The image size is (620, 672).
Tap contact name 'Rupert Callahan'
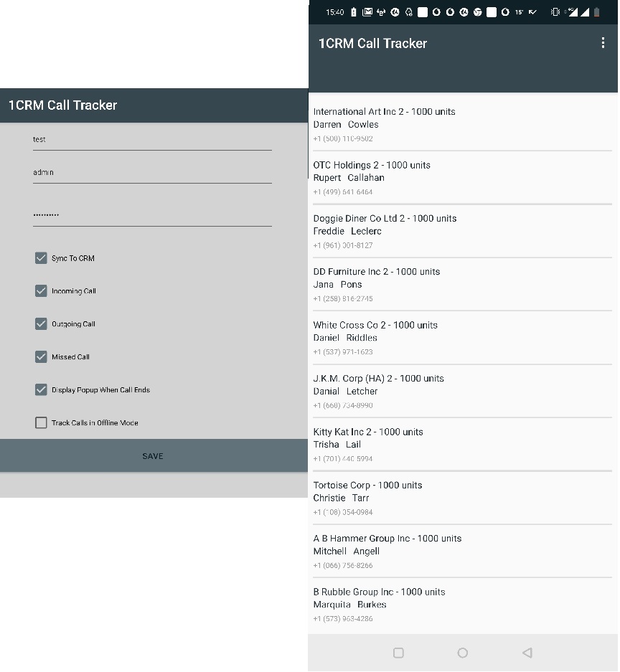(349, 178)
